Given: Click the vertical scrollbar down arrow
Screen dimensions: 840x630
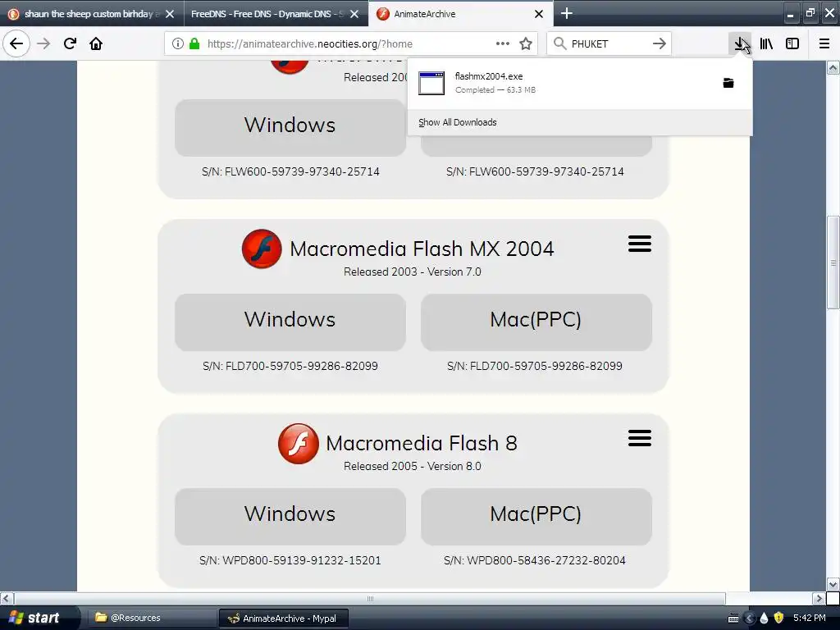Looking at the screenshot, I should point(833,584).
